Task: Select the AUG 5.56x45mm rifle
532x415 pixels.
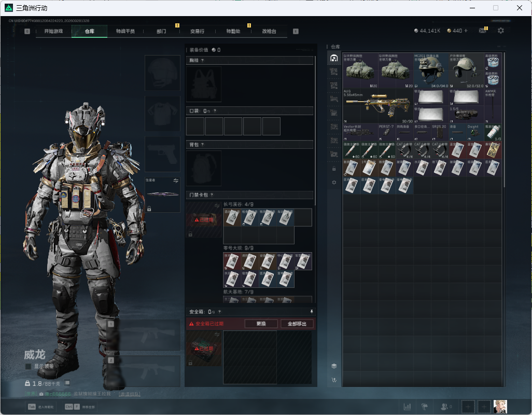Action: pyautogui.click(x=378, y=106)
